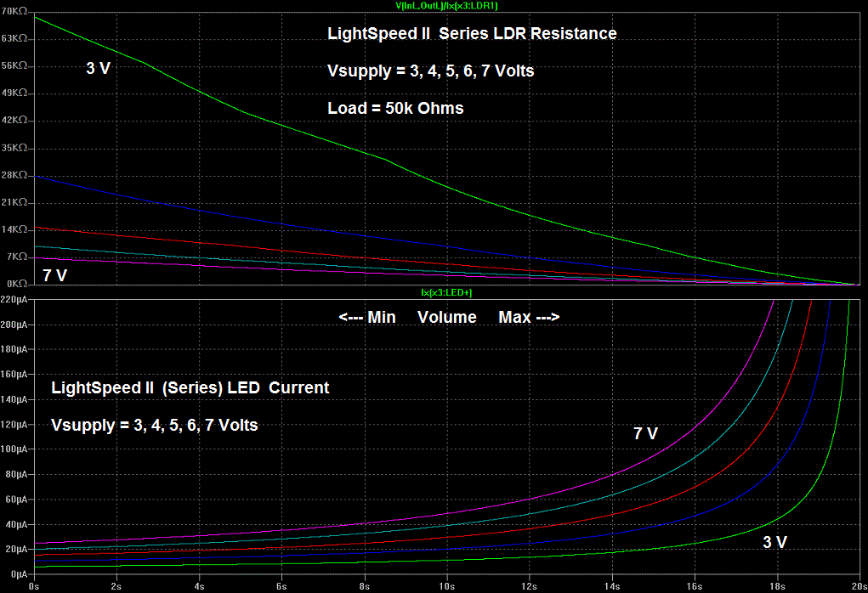The width and height of the screenshot is (868, 593).
Task: Click the 'Vsupply = 3, 4, 5, 6, 7 Volts' text in upper plot
Action: click(x=431, y=71)
